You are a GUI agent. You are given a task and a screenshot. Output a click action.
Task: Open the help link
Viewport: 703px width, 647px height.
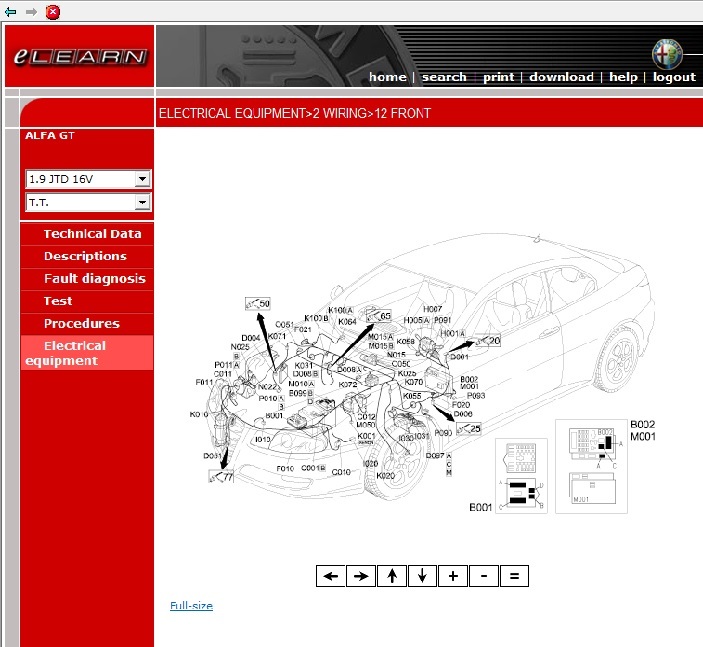click(623, 77)
